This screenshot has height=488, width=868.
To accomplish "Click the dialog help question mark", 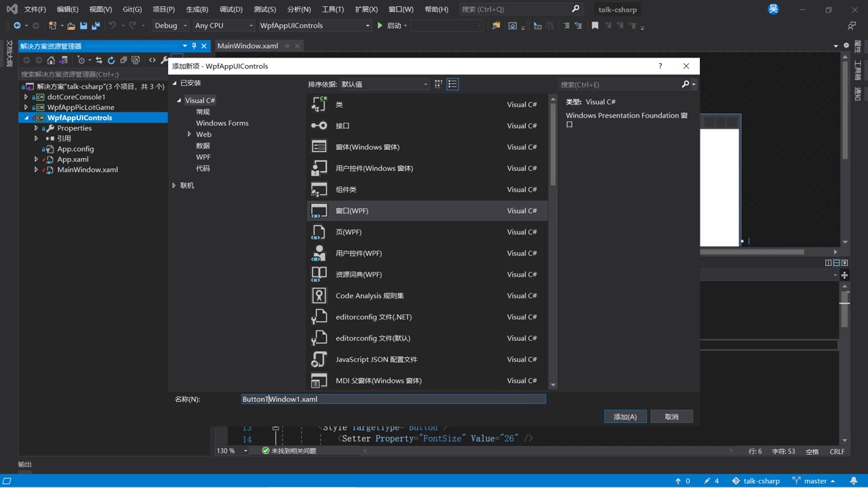I will [x=660, y=66].
